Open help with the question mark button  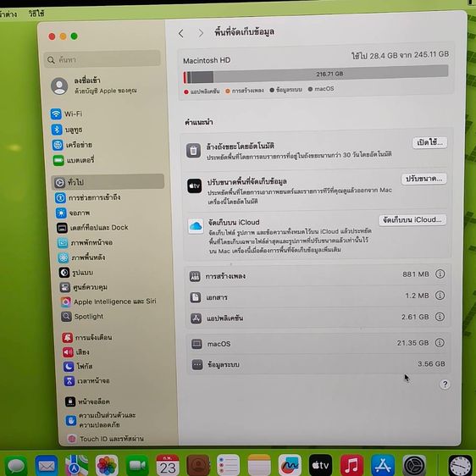(x=445, y=385)
